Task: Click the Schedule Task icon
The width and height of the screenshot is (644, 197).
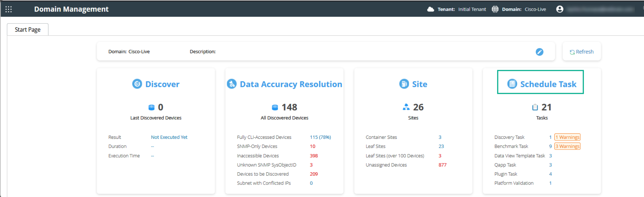Action: (x=512, y=84)
